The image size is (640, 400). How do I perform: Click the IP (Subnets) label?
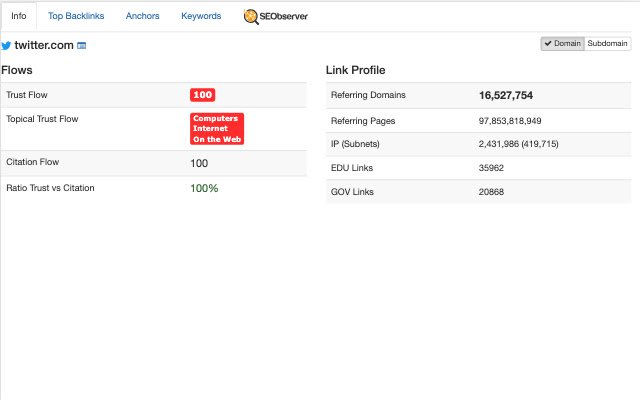coord(355,144)
